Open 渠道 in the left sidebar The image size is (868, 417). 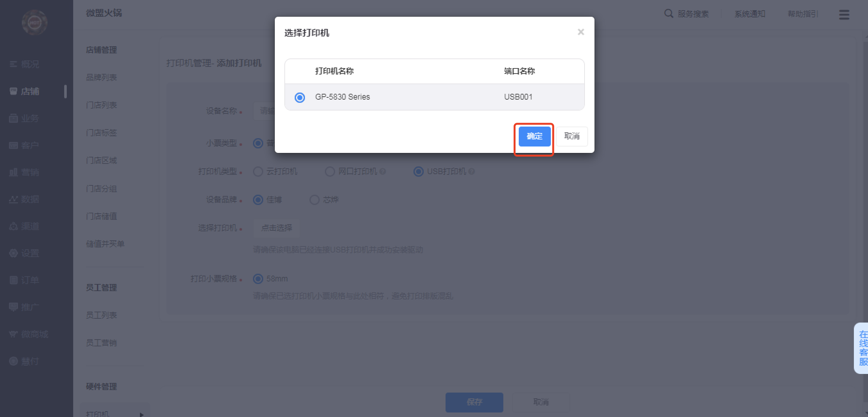pyautogui.click(x=24, y=226)
